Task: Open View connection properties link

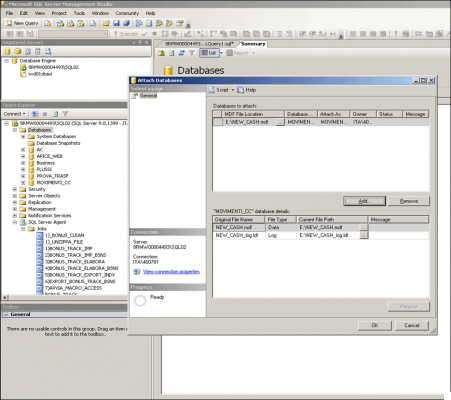Action: click(171, 272)
